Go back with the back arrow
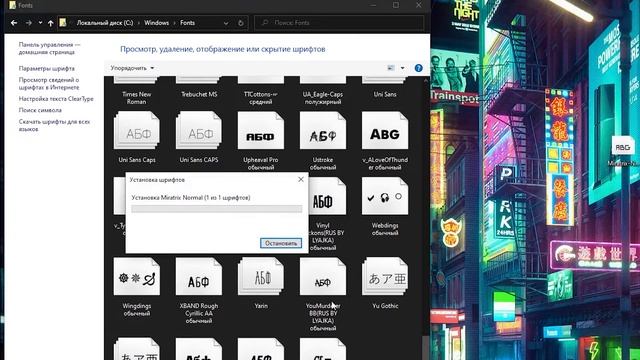 pos(14,23)
